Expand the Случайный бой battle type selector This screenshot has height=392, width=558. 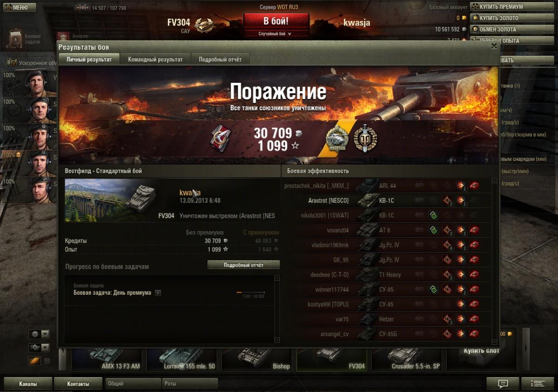coord(276,34)
